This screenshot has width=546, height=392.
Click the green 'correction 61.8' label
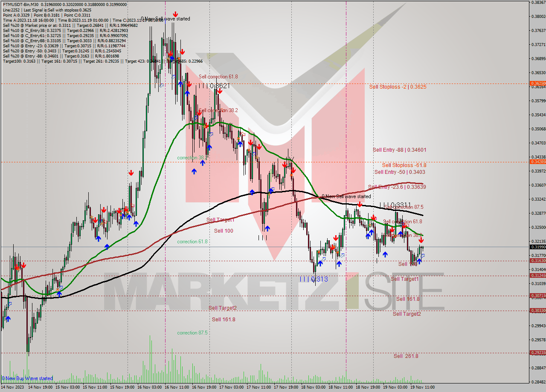tap(192, 242)
